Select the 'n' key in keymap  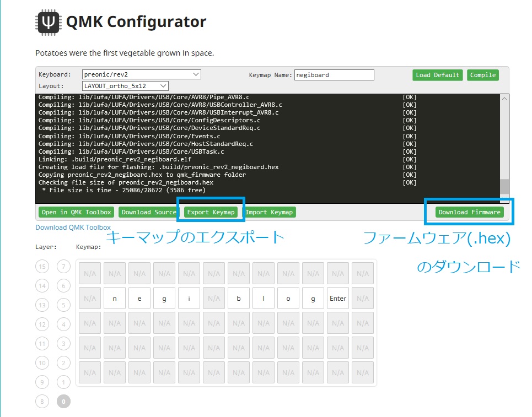coord(115,299)
